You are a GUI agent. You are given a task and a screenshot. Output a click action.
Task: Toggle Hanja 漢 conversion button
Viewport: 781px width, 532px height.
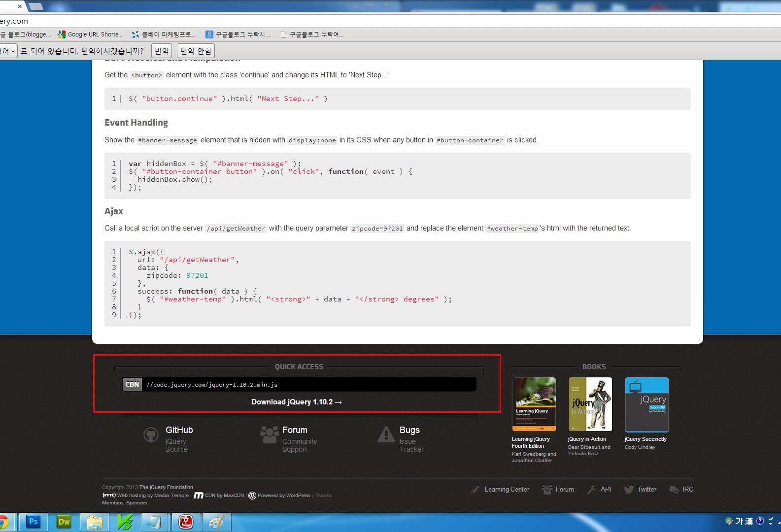[x=748, y=521]
